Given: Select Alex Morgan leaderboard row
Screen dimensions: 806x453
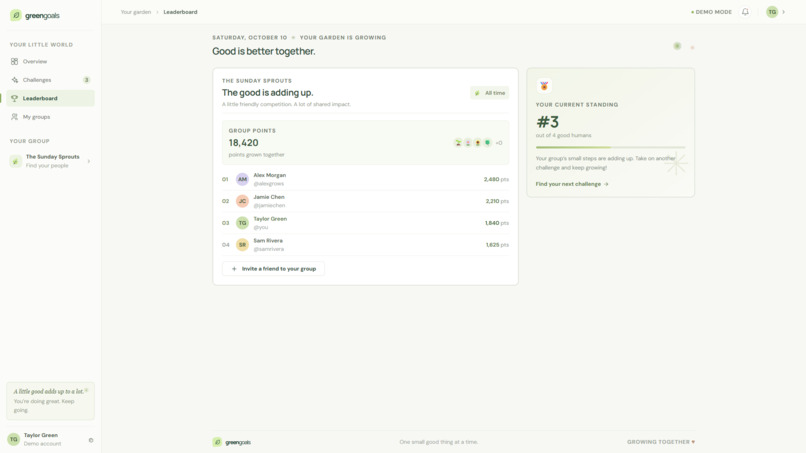Looking at the screenshot, I should point(365,179).
